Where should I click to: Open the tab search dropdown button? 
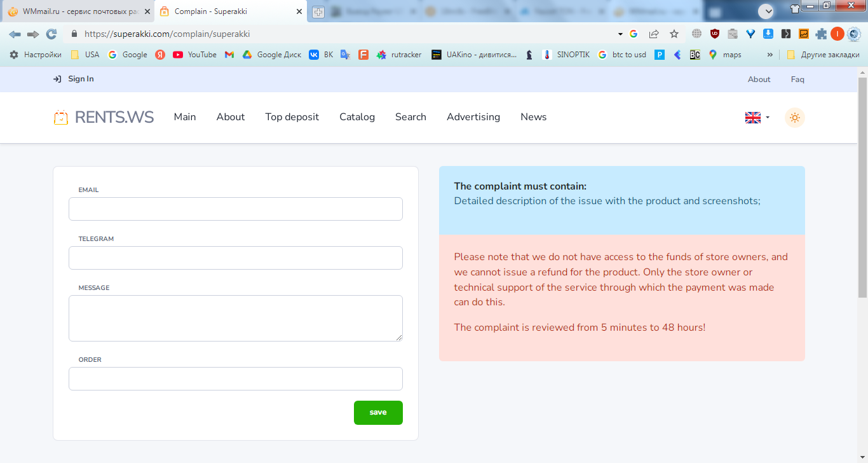click(766, 11)
